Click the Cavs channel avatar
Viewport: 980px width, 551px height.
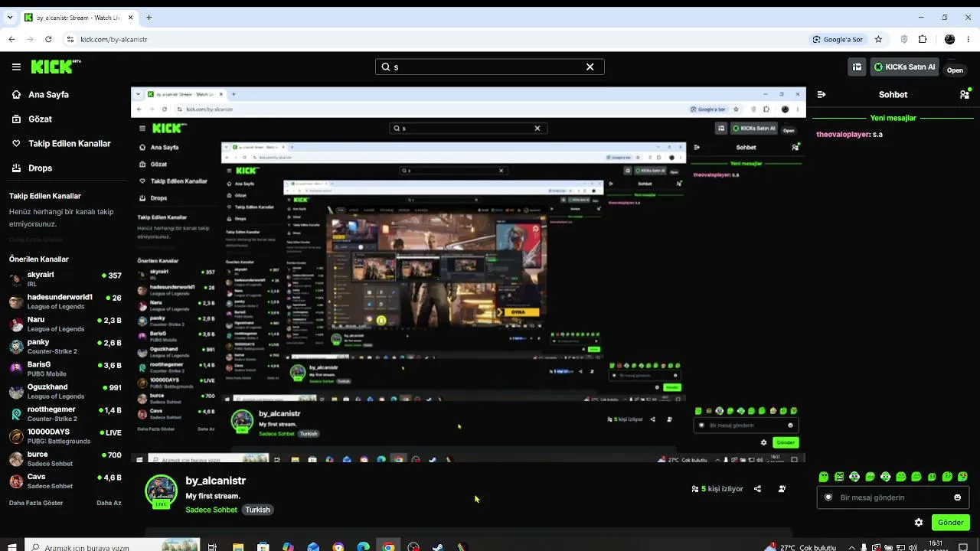[16, 481]
